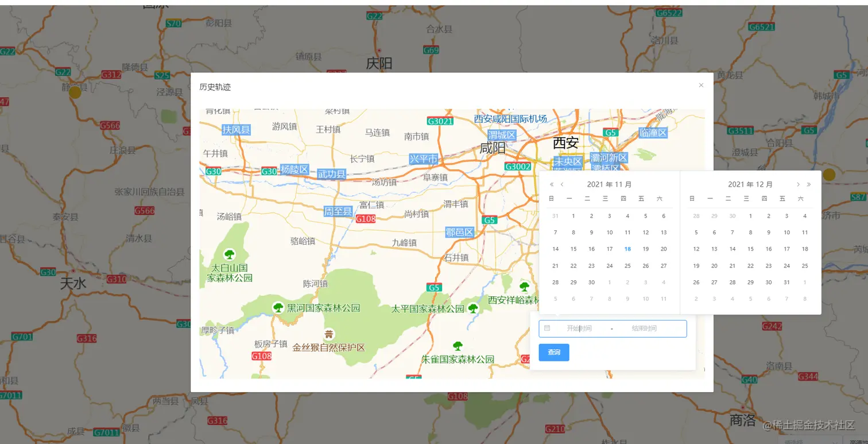Click 朱雀国家森林公园 tree icon
The image size is (868, 444).
(458, 346)
